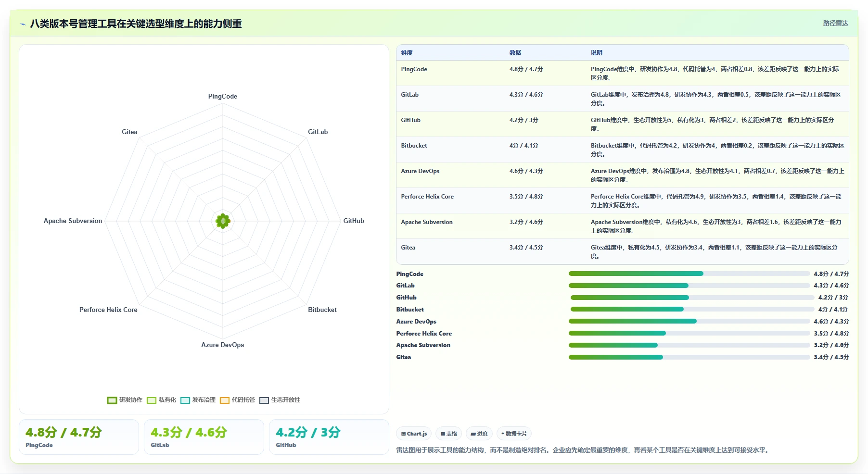This screenshot has width=868, height=474.
Task: Toggle the 代码托管 legend series
Action: (237, 400)
